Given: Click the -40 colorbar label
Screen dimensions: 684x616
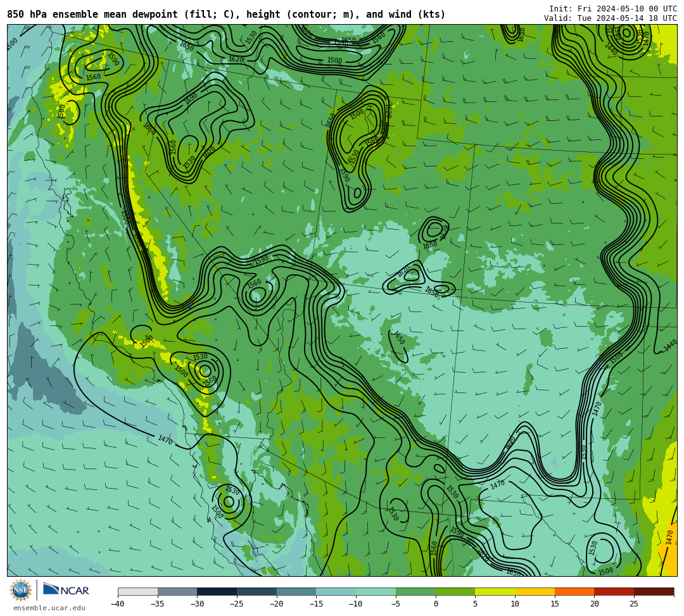Looking at the screenshot, I should click(x=118, y=604).
